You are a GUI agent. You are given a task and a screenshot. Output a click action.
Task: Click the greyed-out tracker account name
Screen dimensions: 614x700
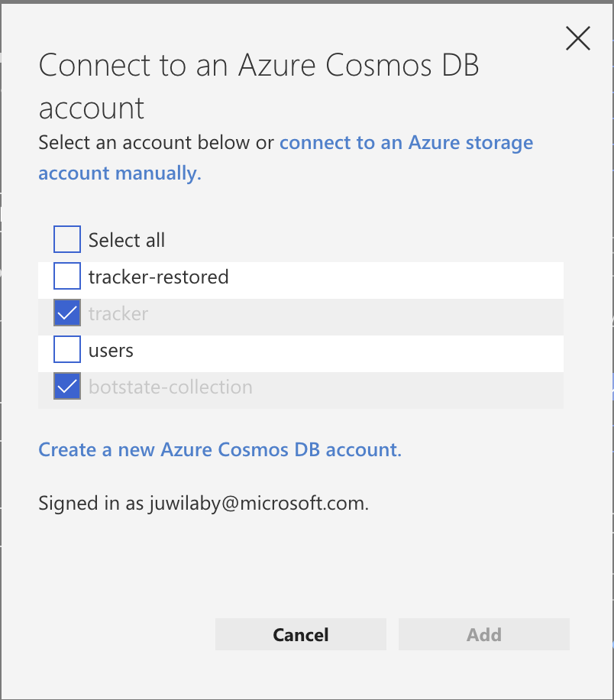point(118,313)
